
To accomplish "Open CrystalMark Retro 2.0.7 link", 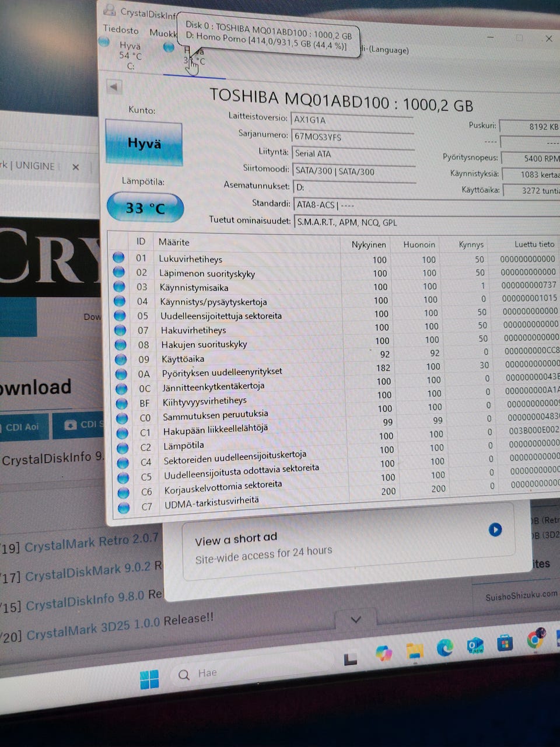I will pyautogui.click(x=91, y=542).
